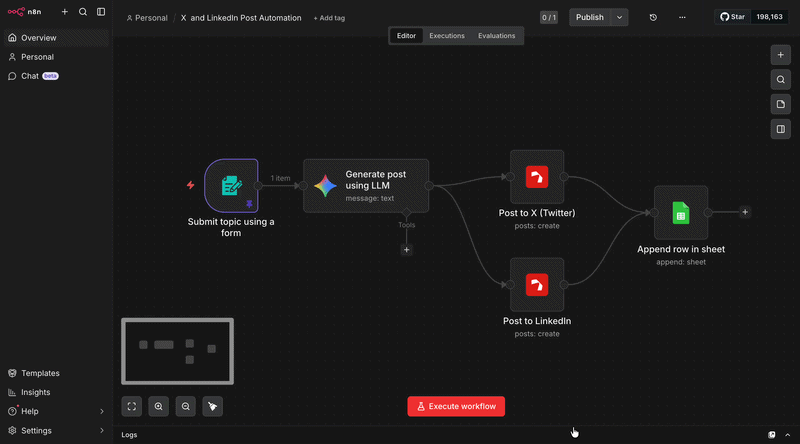800x444 pixels.
Task: Open search from sidebar magnifier icon
Action: point(83,12)
